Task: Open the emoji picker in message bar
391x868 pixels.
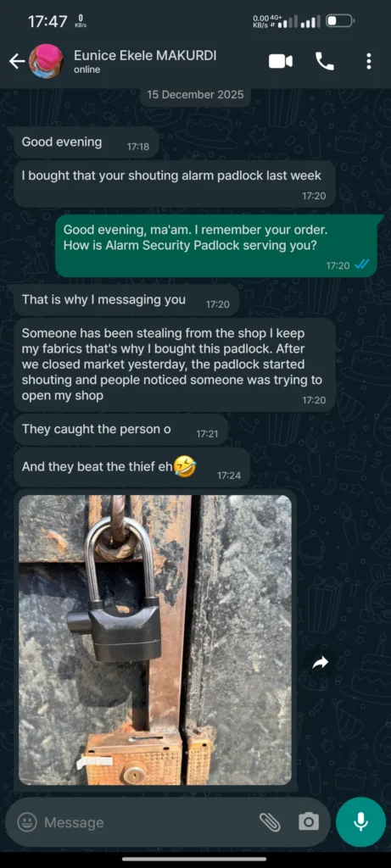Action: (26, 822)
